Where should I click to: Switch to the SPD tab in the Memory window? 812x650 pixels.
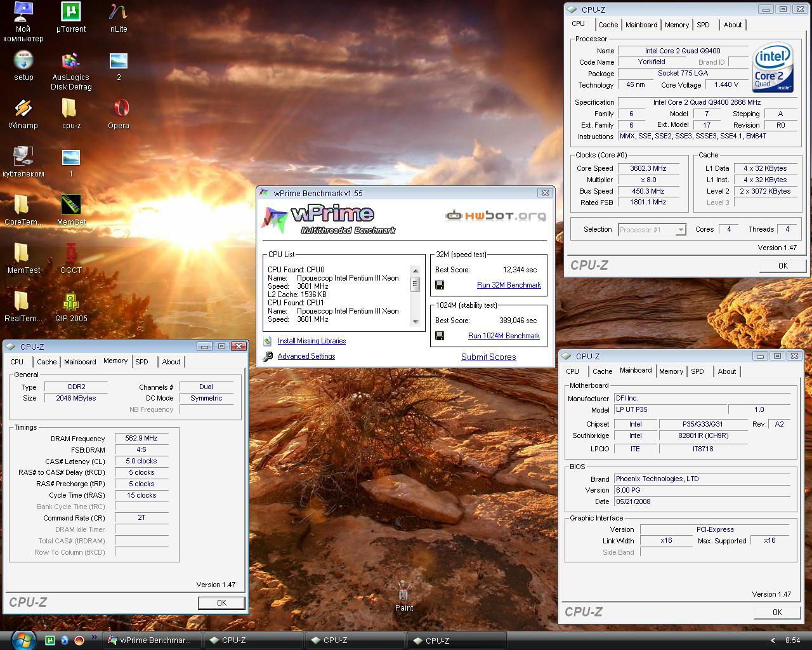141,362
